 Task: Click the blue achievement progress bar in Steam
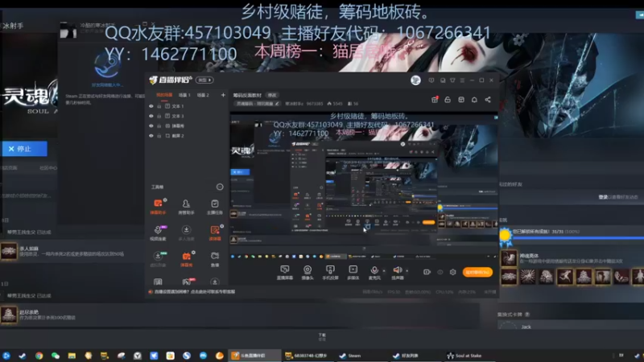(x=580, y=238)
